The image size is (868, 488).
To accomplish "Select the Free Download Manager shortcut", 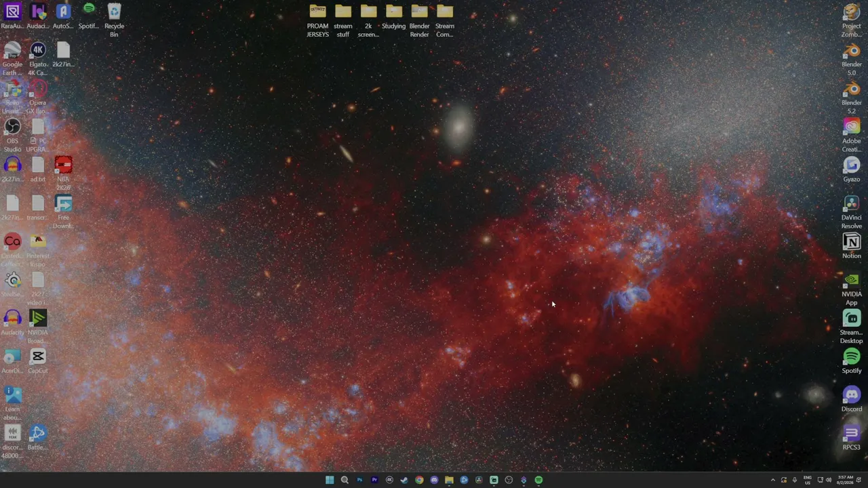I will pyautogui.click(x=63, y=212).
